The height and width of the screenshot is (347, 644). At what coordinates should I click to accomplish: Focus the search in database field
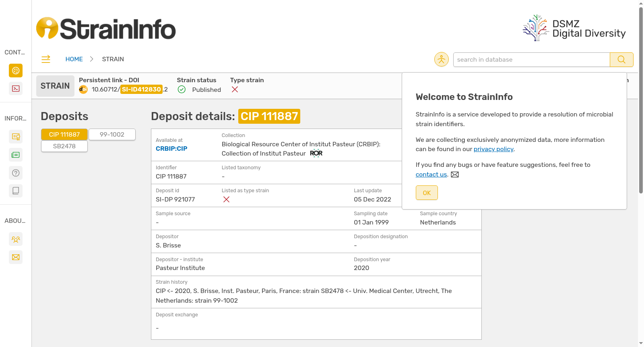click(531, 60)
